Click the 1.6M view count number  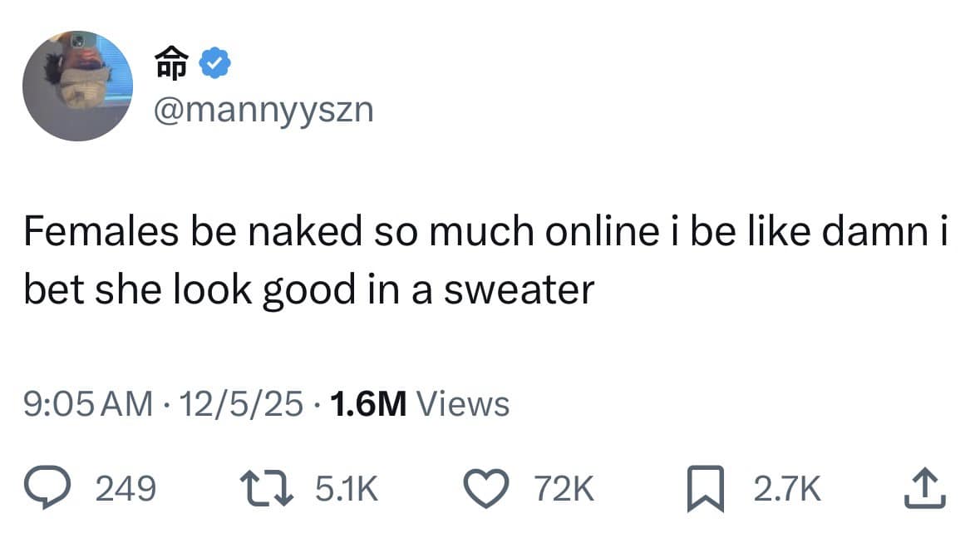[367, 404]
